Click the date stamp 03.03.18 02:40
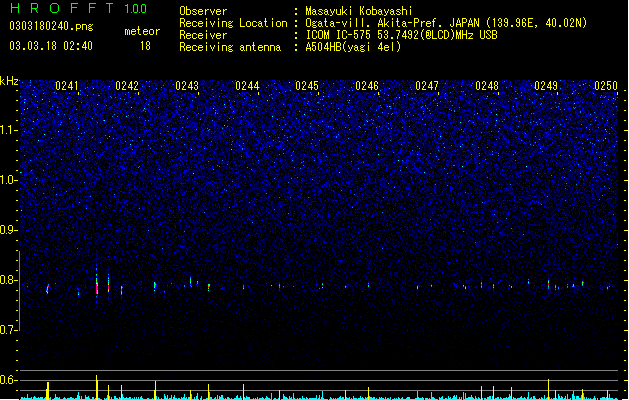This screenshot has height=400, width=629. point(51,46)
